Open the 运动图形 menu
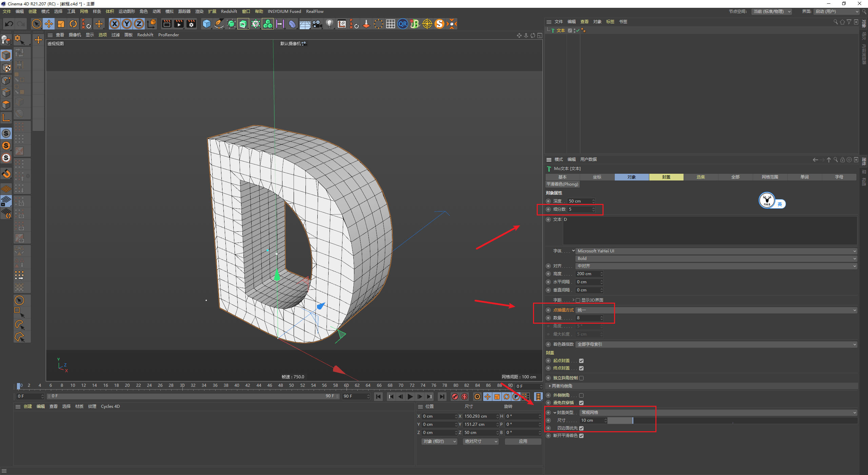The width and height of the screenshot is (868, 475). (126, 12)
